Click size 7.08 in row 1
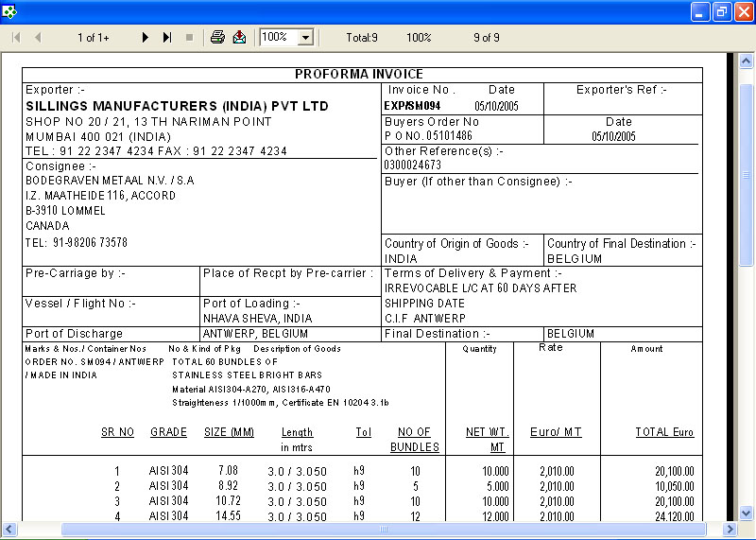 pos(228,471)
